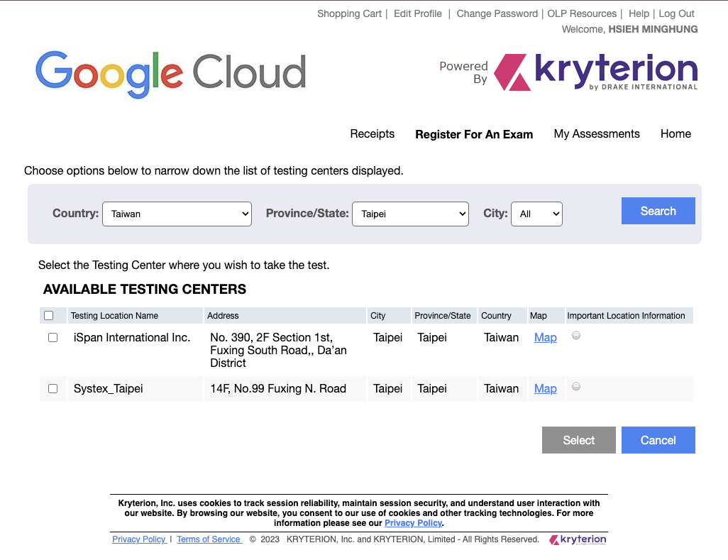728x560 pixels.
Task: Click the City column header
Action: coord(389,316)
